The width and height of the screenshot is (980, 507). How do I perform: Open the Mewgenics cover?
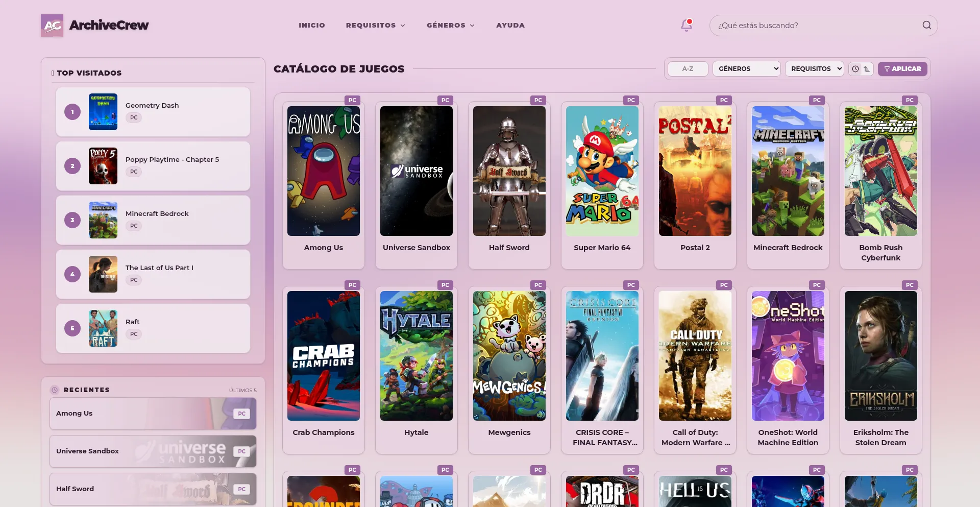pyautogui.click(x=509, y=356)
